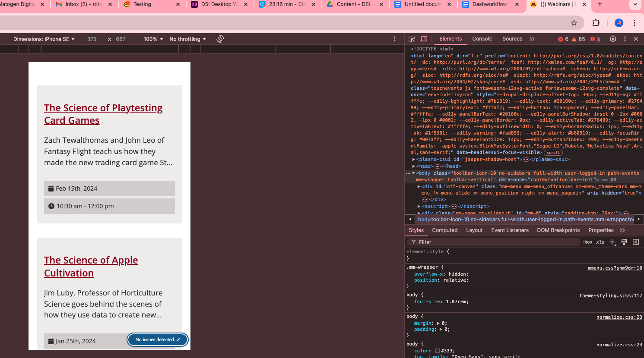Toggle the computed styles sidebar pane
The height and width of the screenshot is (358, 644).
tap(635, 242)
